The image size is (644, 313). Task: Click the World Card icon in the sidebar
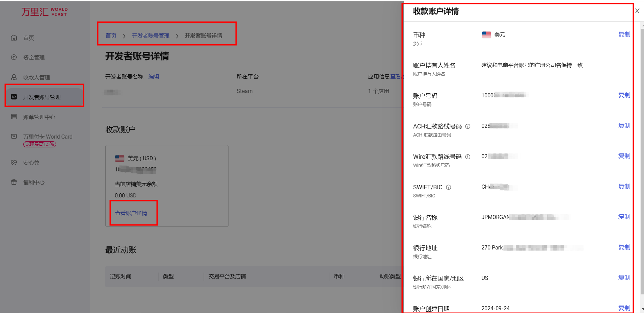pyautogui.click(x=14, y=137)
